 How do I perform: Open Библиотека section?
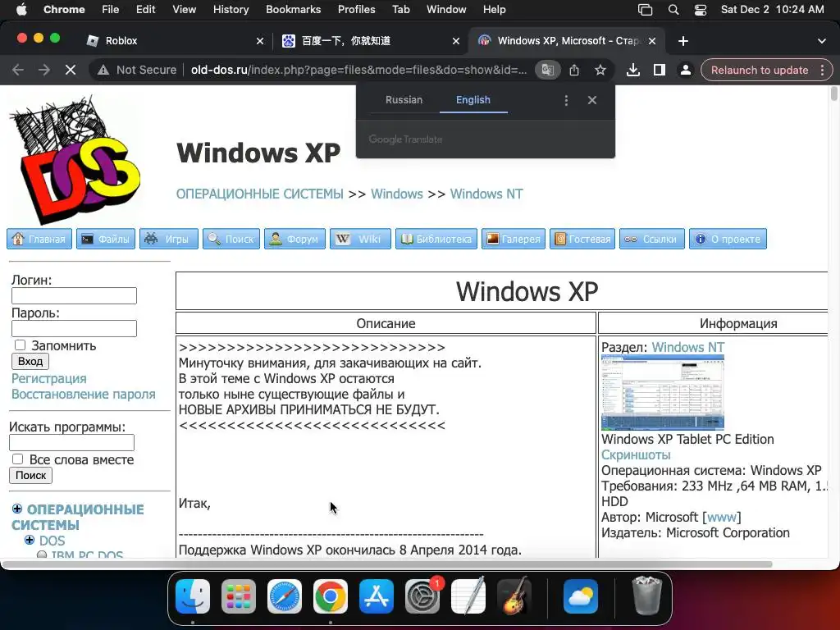click(436, 239)
